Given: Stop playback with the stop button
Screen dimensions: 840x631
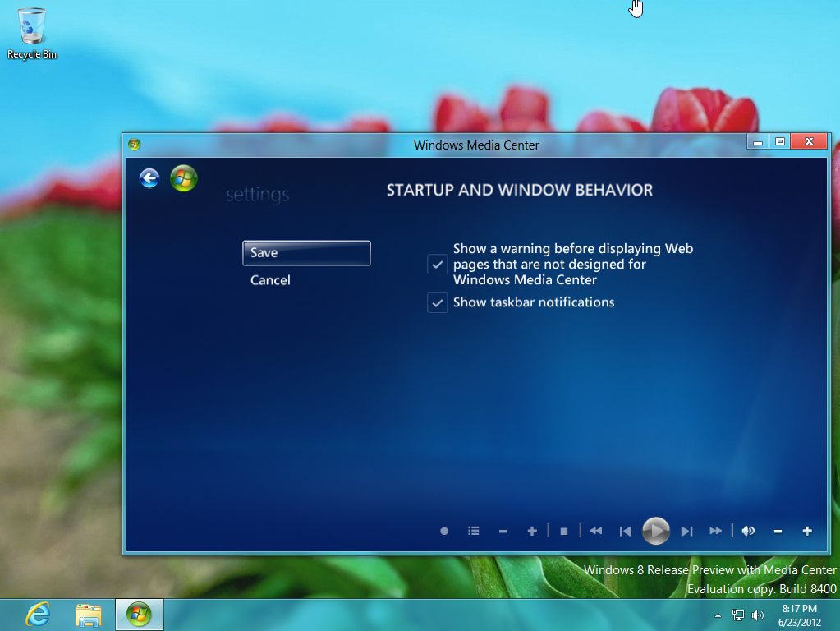Looking at the screenshot, I should click(x=563, y=532).
